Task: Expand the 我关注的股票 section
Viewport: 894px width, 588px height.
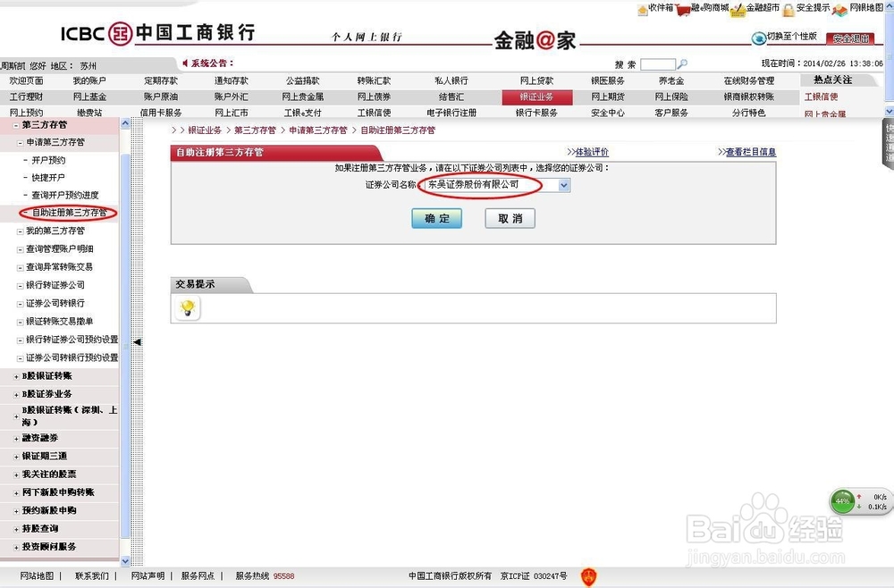Action: [x=16, y=475]
